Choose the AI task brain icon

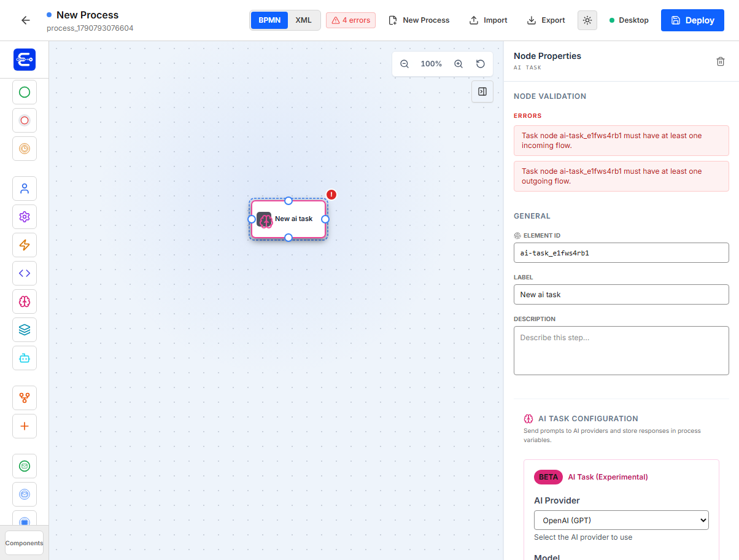tap(25, 301)
